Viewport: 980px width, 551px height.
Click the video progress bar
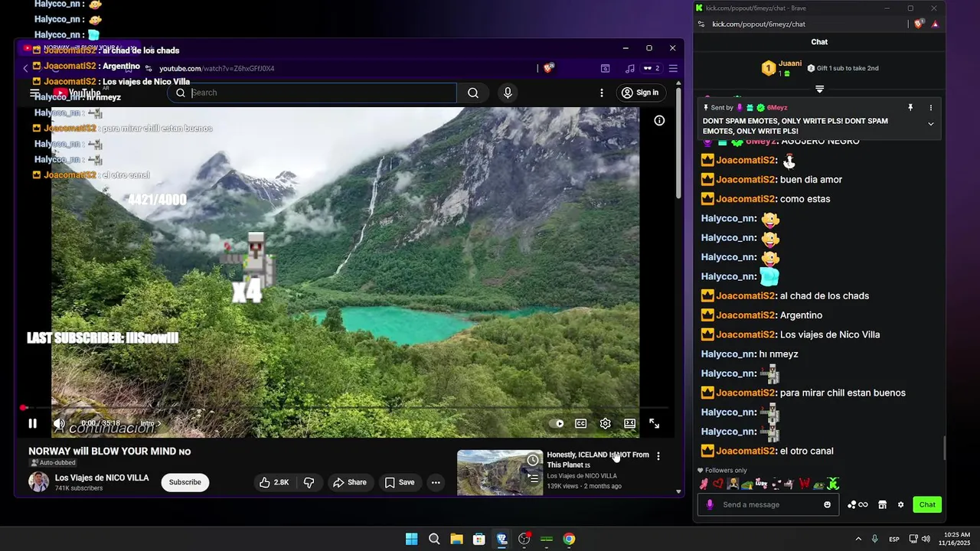point(345,408)
